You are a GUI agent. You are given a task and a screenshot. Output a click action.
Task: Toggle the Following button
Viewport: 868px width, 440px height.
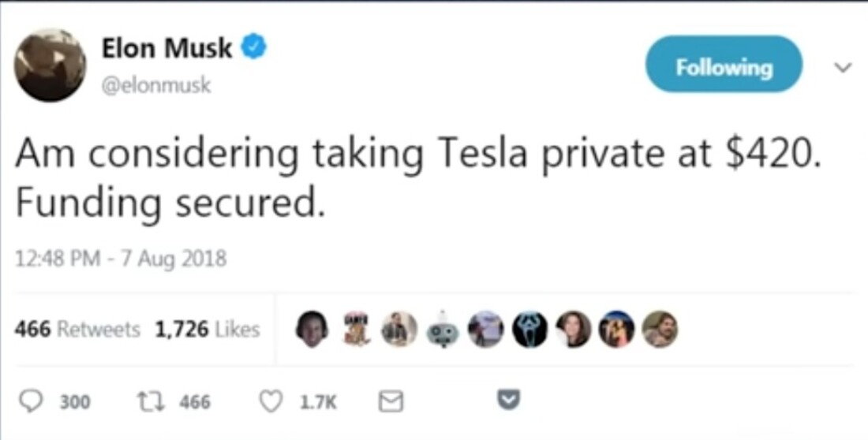click(724, 65)
